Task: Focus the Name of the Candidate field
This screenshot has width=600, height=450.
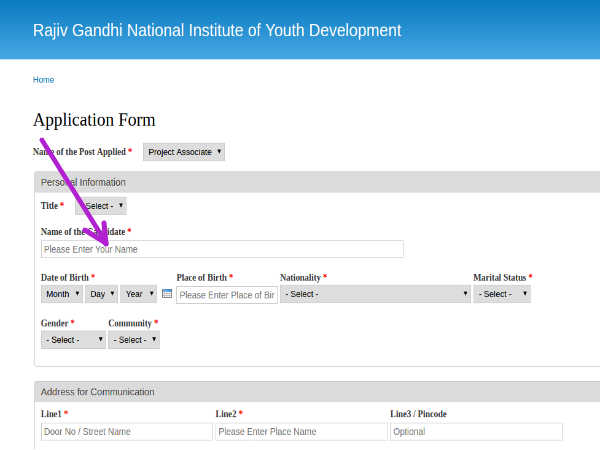Action: point(222,249)
